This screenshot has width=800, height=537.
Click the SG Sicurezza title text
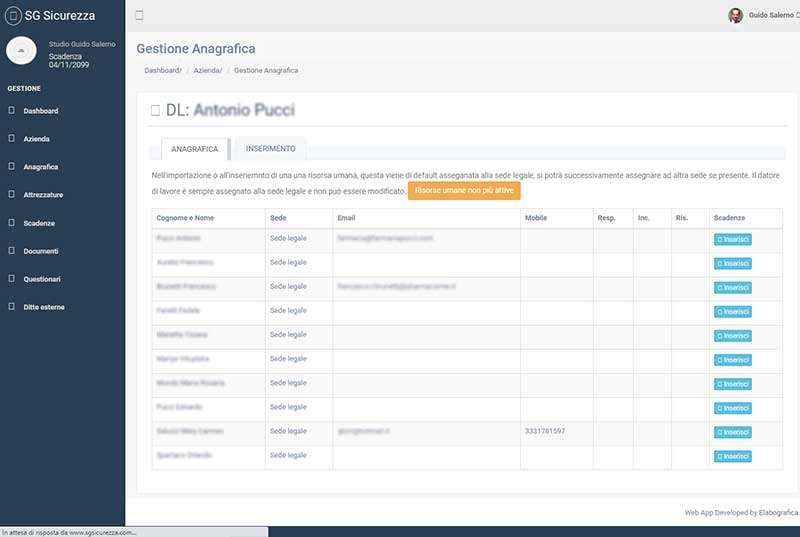(60, 16)
